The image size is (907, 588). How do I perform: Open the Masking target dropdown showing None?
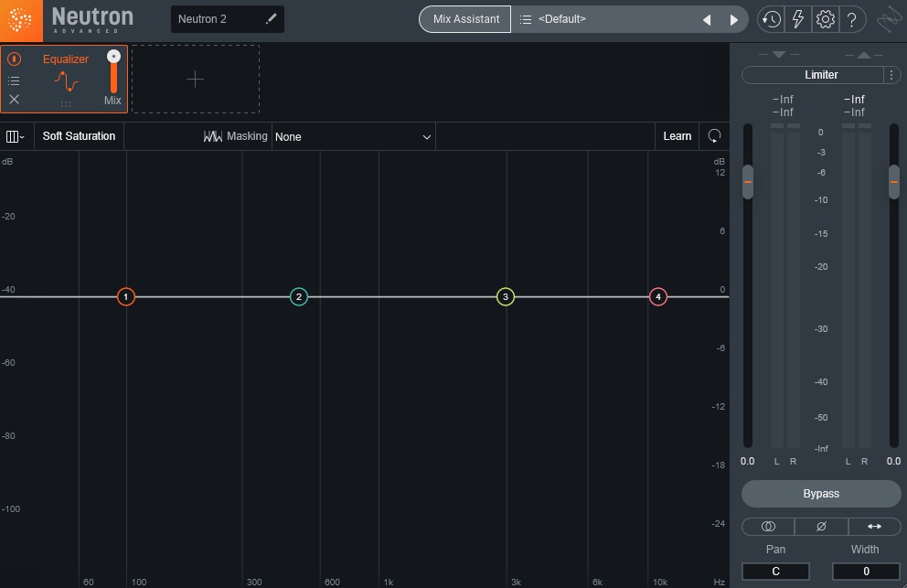[354, 136]
